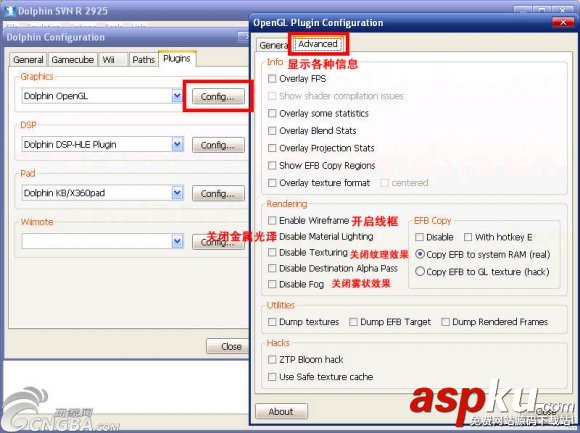
Task: Tick With hotkey E checkbox
Action: pos(468,237)
